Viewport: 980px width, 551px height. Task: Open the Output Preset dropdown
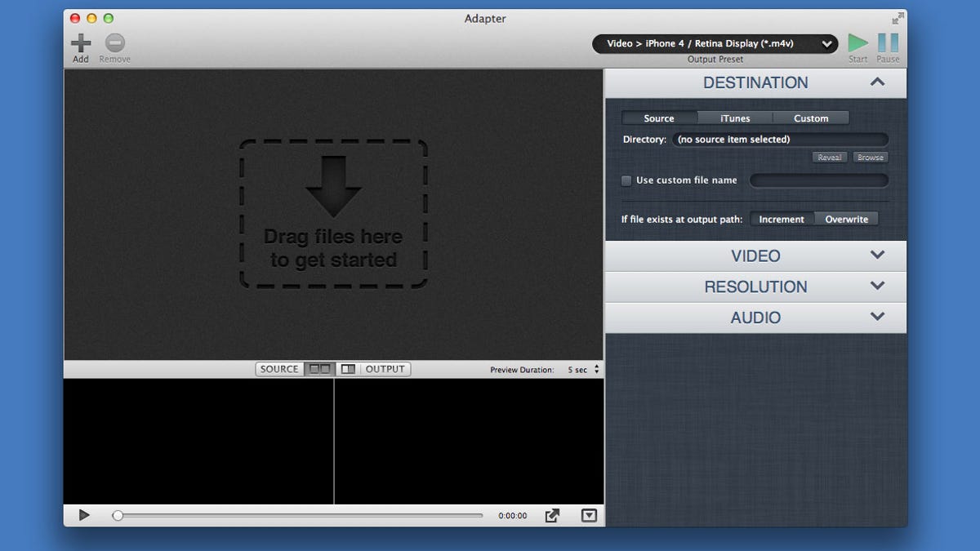tap(715, 44)
